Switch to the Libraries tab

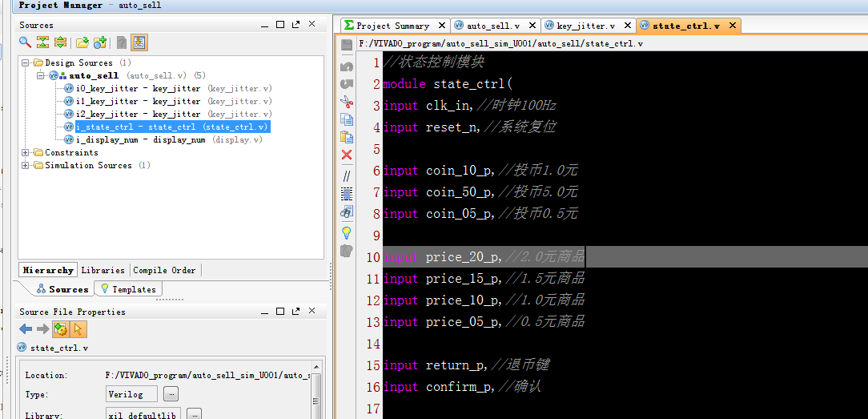pos(103,270)
